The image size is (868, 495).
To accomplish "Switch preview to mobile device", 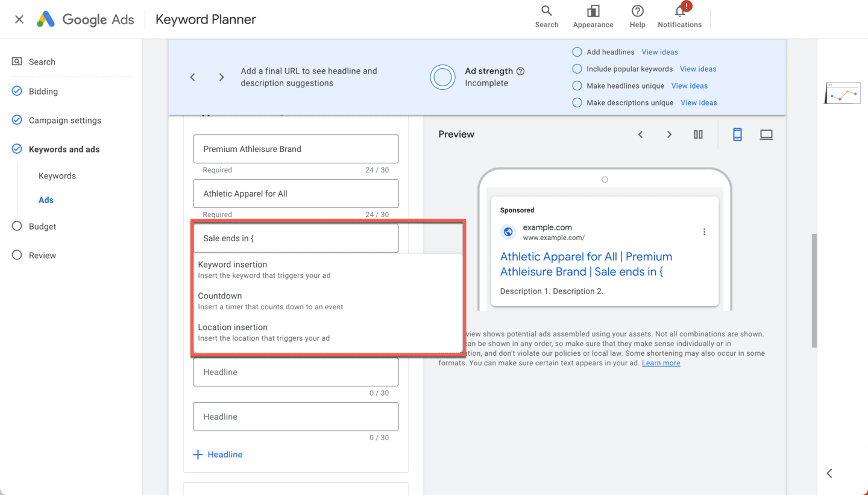I will pyautogui.click(x=737, y=134).
